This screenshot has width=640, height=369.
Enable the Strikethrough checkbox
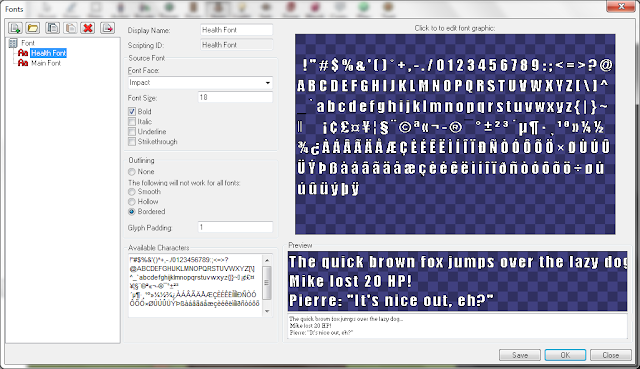[x=132, y=142]
